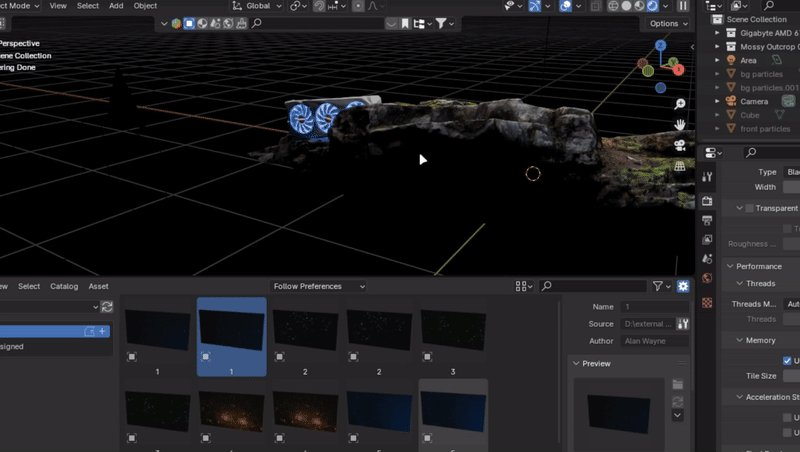Switch to rendered shading

pos(653,6)
